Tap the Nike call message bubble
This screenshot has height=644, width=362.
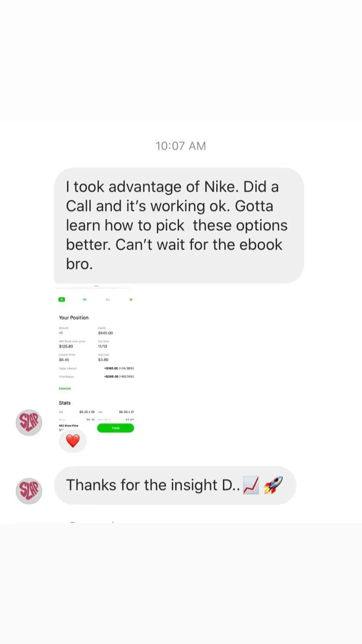click(179, 225)
